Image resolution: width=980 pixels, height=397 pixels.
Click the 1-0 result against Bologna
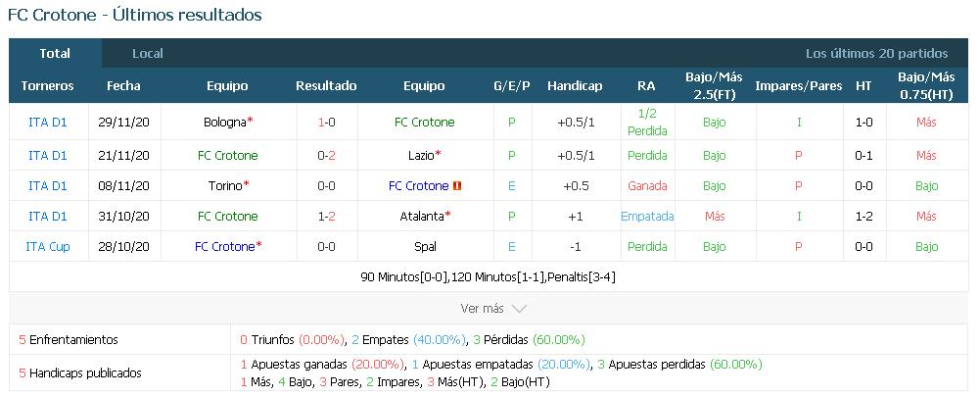326,123
